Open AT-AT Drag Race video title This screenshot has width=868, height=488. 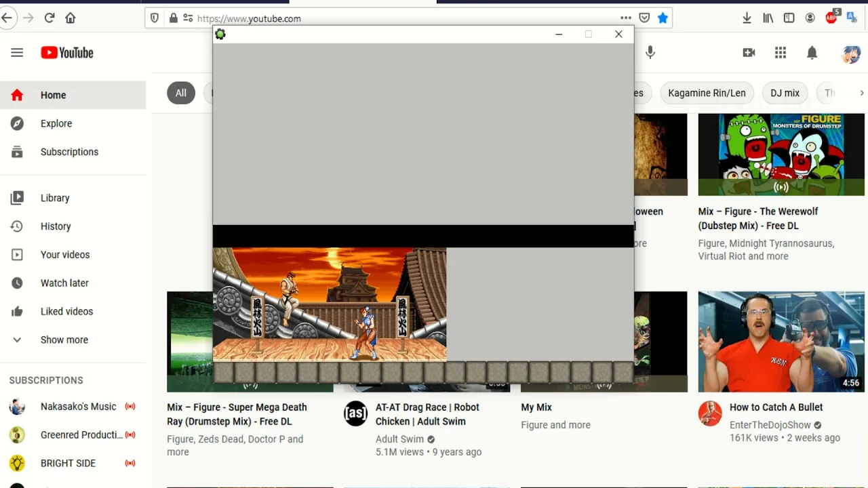[427, 414]
